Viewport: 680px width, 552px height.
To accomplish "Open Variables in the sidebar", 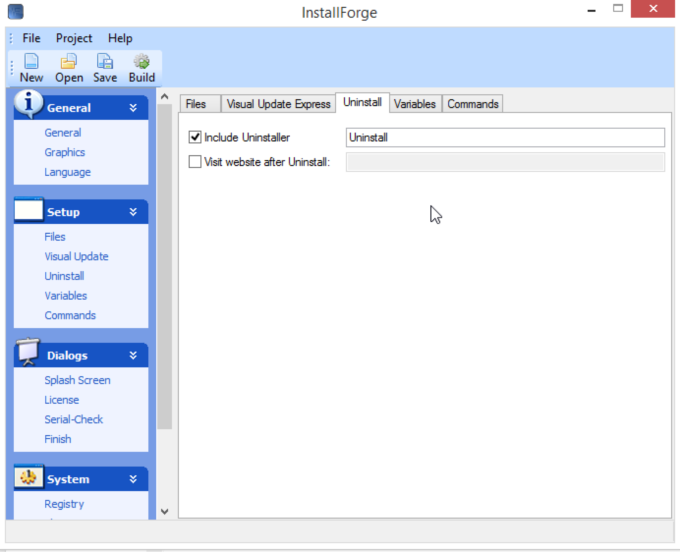I will pyautogui.click(x=65, y=296).
